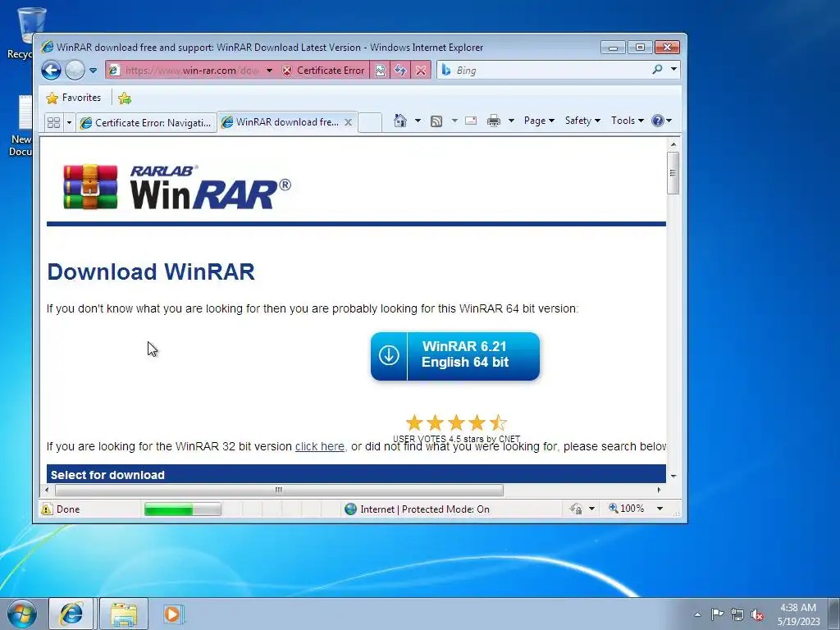Viewport: 840px width, 630px height.
Task: Click the Forward navigation button
Action: click(75, 71)
